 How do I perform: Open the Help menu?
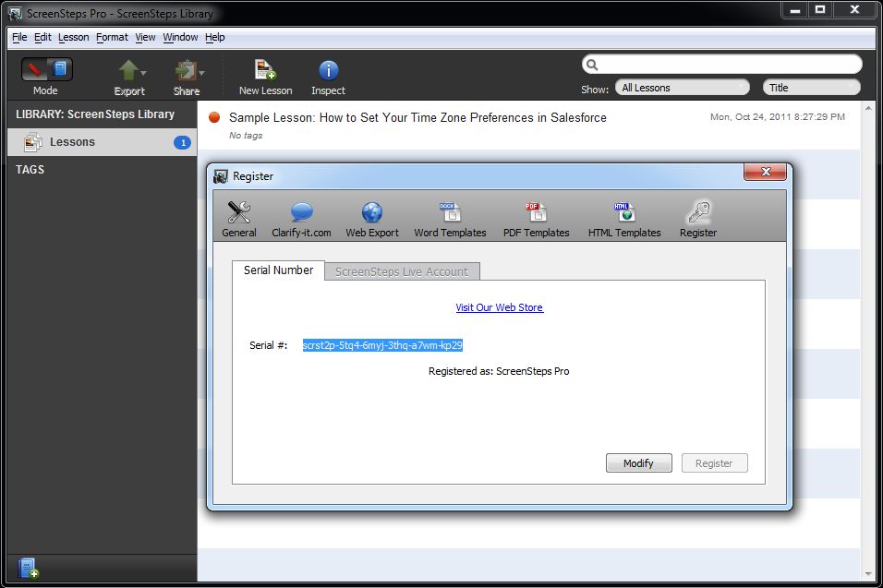pyautogui.click(x=214, y=37)
